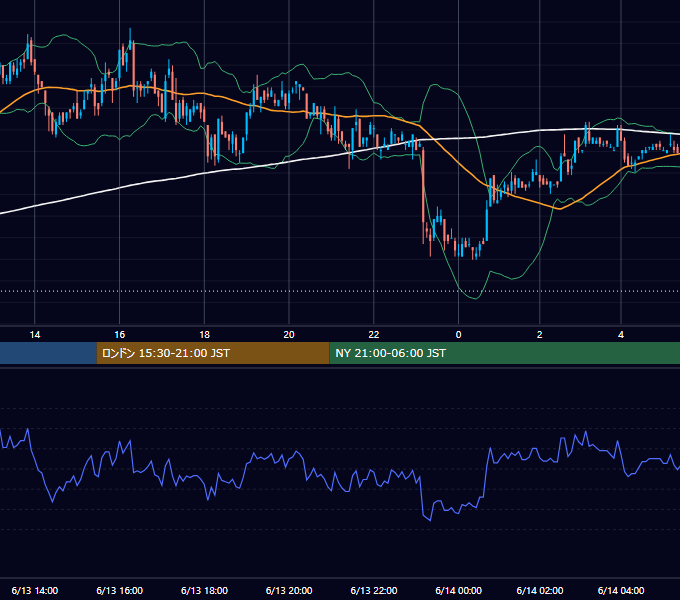
Task: Click the 6/13 16:00 date label
Action: click(x=120, y=590)
